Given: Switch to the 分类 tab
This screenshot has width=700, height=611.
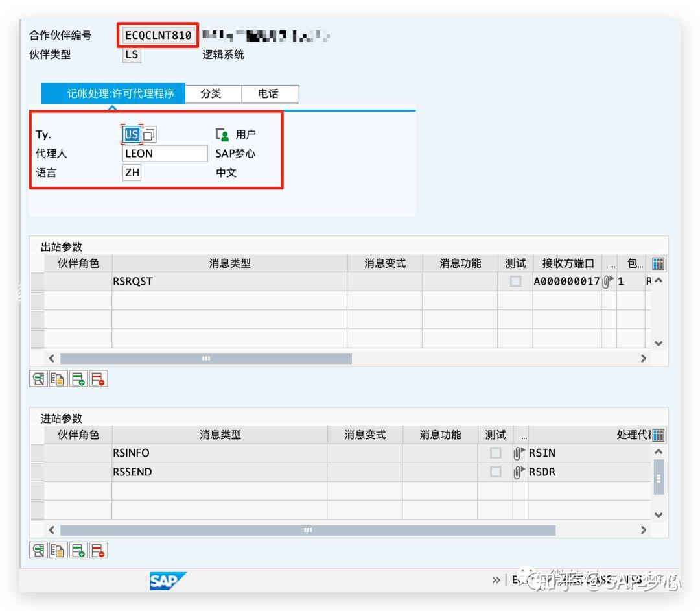Looking at the screenshot, I should pos(213,94).
